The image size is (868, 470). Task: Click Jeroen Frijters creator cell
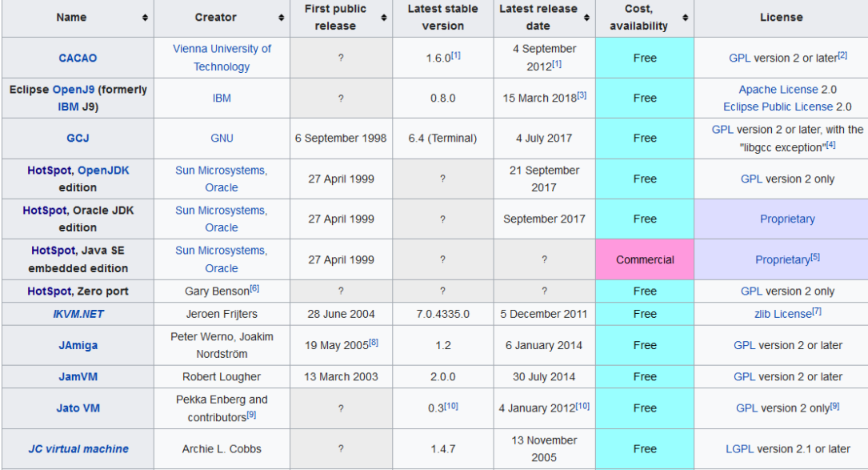[x=222, y=314]
